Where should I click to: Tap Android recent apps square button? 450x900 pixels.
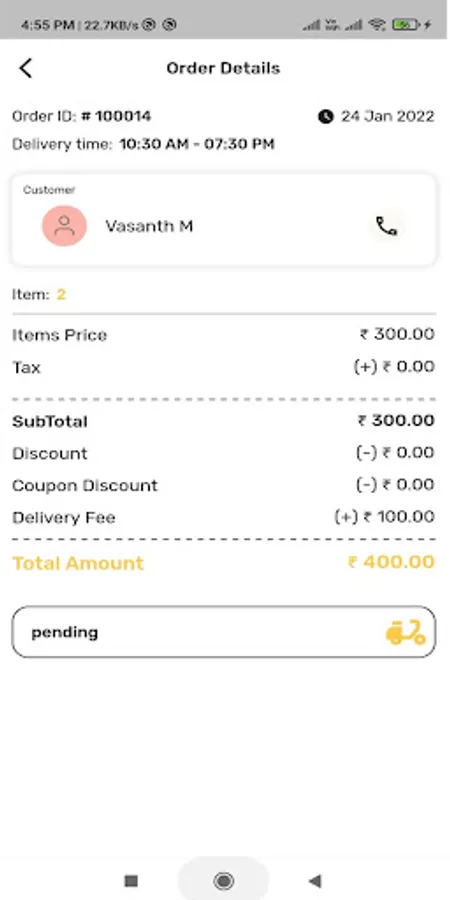pyautogui.click(x=131, y=880)
